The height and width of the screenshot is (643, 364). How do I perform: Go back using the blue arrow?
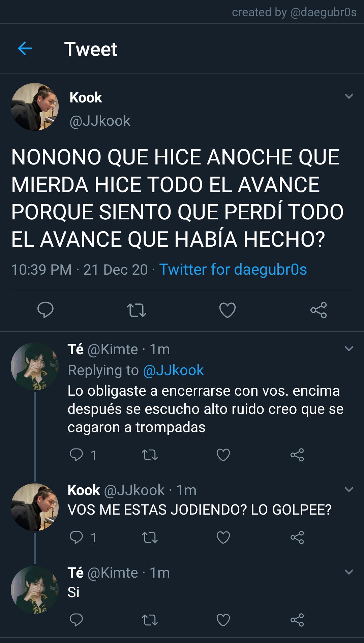25,49
